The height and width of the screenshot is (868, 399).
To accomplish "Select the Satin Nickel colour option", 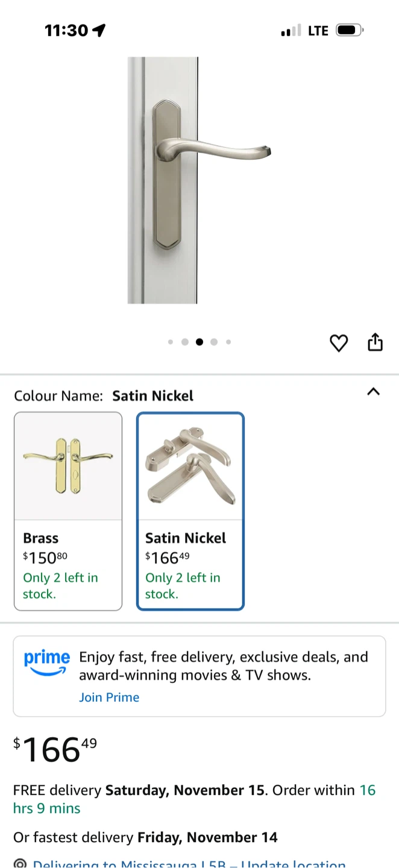I will [x=190, y=511].
